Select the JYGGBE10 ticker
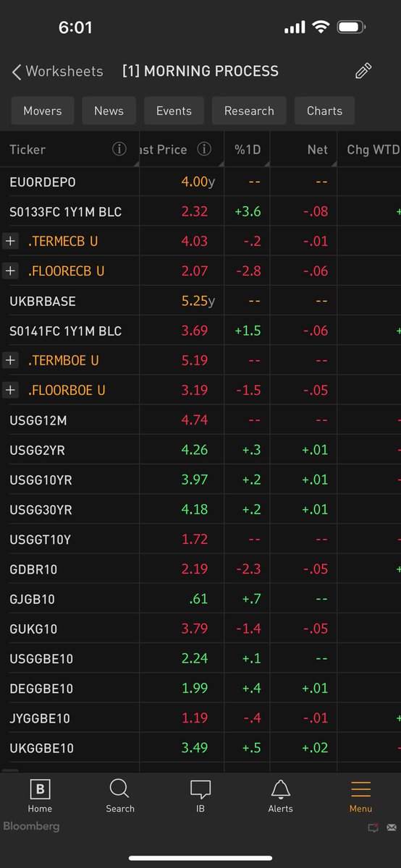The width and height of the screenshot is (401, 868). click(x=40, y=718)
